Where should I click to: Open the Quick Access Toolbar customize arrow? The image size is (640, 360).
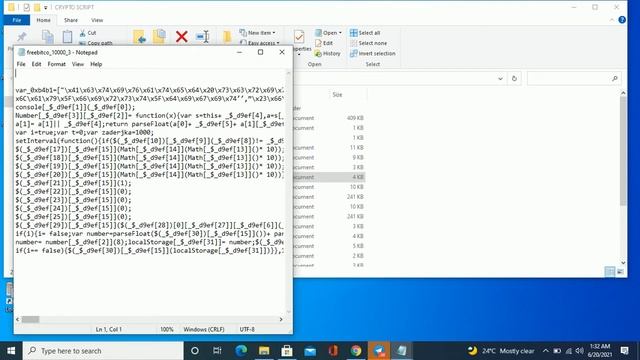tap(45, 7)
